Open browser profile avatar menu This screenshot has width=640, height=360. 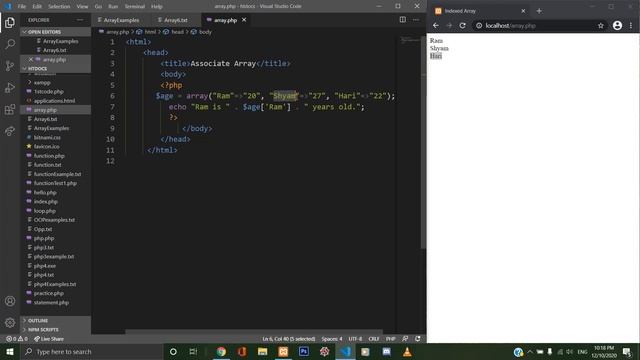617,25
